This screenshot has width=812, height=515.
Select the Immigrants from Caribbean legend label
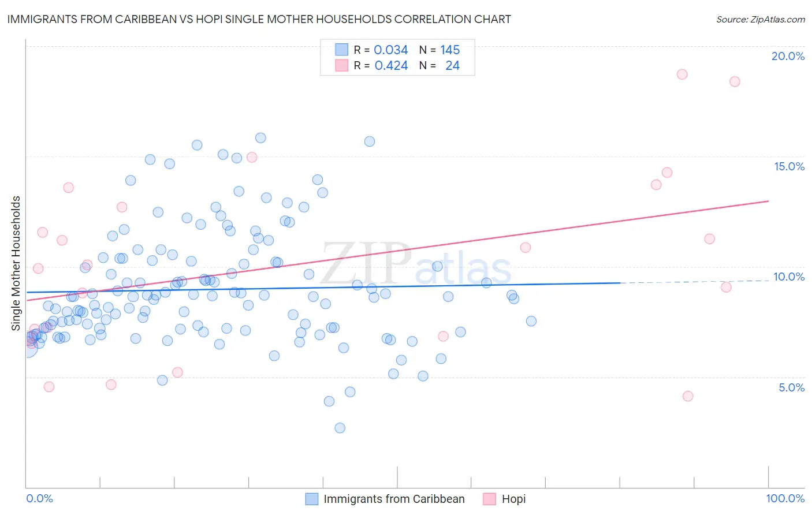[x=394, y=499]
